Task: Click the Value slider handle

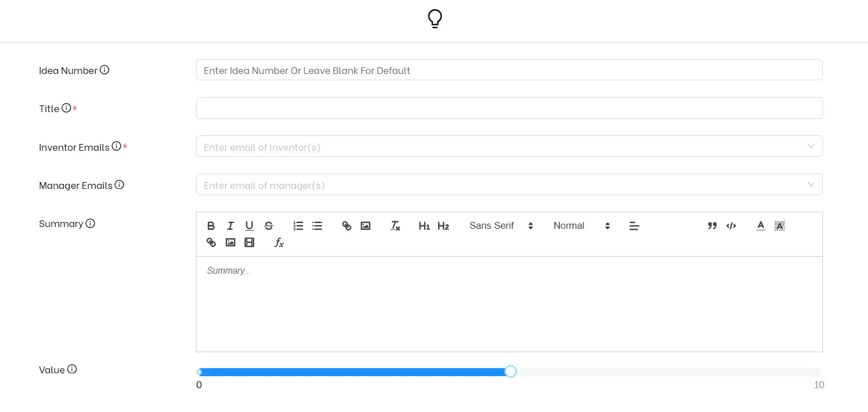Action: [510, 372]
